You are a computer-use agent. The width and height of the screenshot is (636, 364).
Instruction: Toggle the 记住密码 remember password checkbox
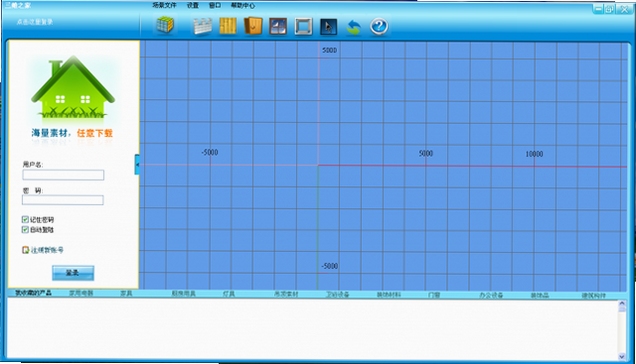coord(25,220)
